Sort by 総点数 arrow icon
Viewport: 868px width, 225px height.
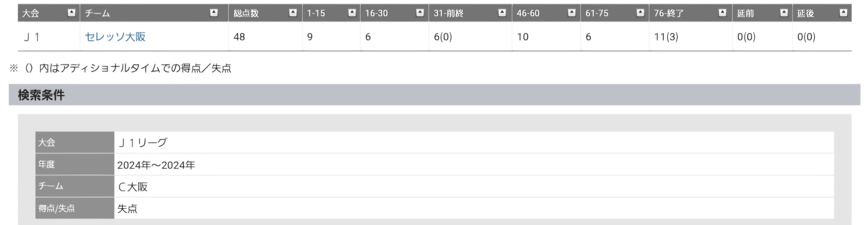point(293,13)
